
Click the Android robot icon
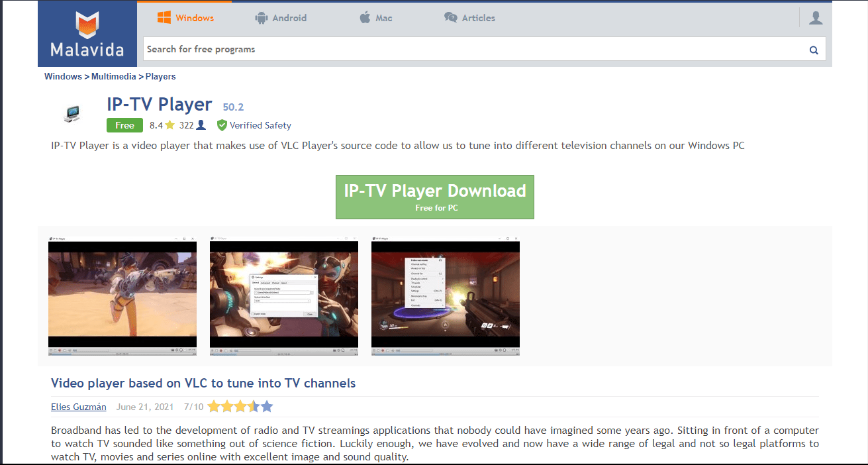pyautogui.click(x=262, y=18)
